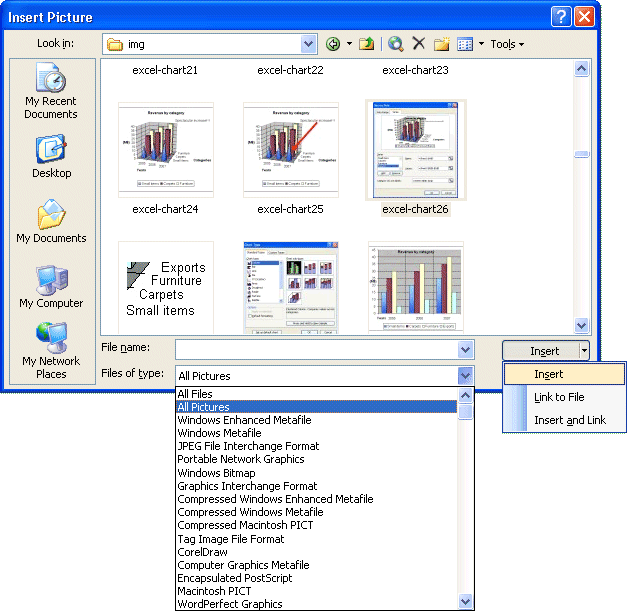Select Computer Graphics Metafile type
Screen dimensions: 627x611
pos(317,565)
